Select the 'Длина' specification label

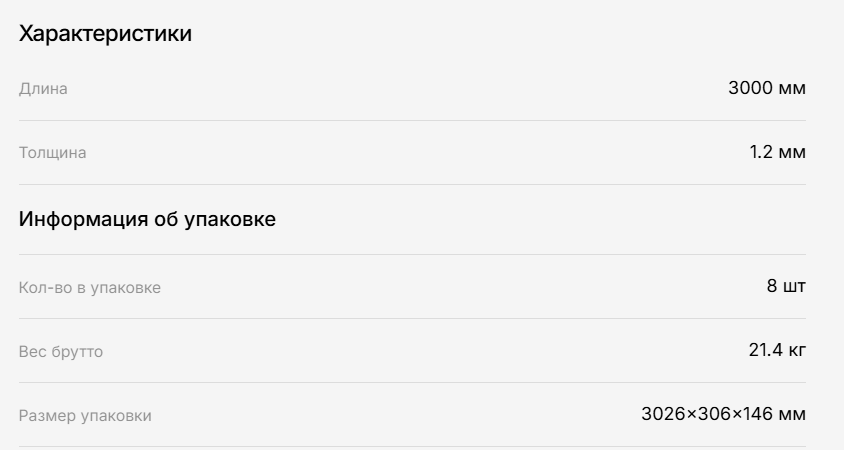pos(43,88)
